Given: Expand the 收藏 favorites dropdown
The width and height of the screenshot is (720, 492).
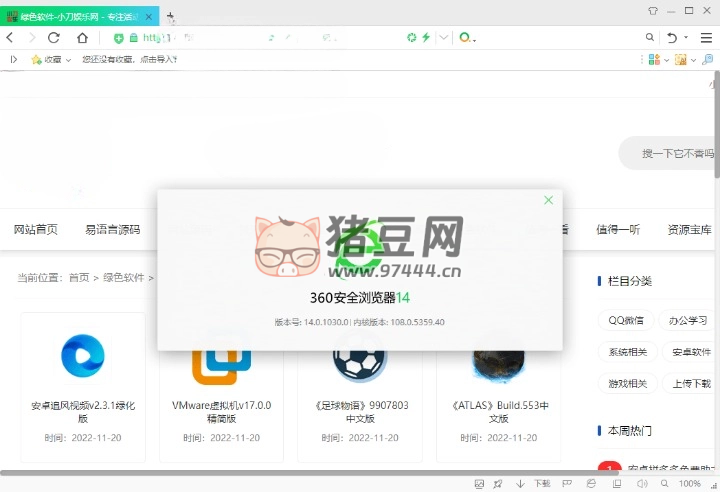Looking at the screenshot, I should 68,59.
